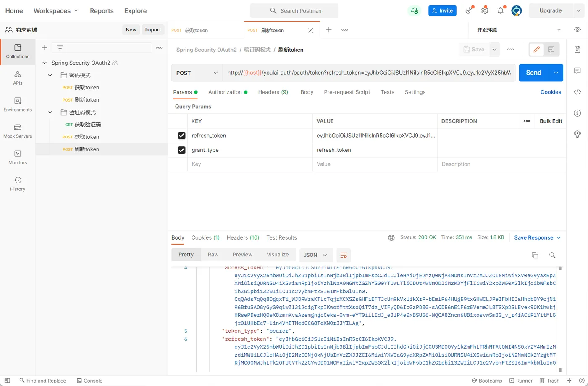
Task: Open the Save Response dropdown
Action: click(x=538, y=237)
